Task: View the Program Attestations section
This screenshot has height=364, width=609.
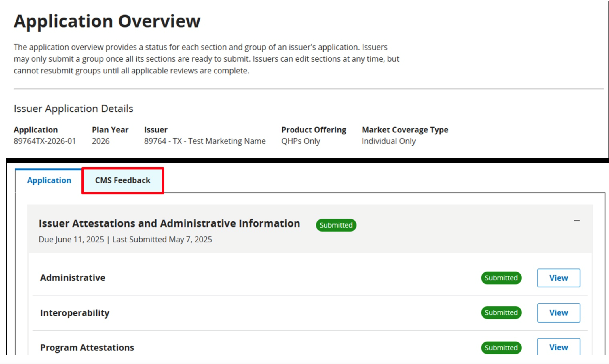Action: (x=558, y=347)
